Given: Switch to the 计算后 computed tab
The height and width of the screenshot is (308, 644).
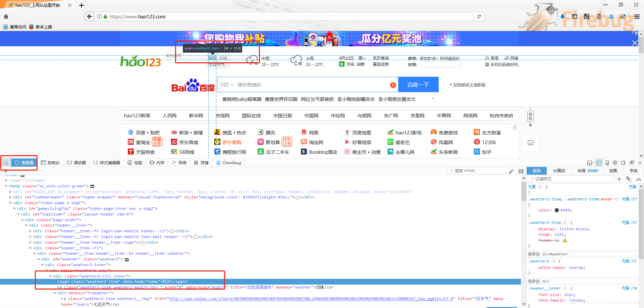Looking at the screenshot, I should 559,171.
